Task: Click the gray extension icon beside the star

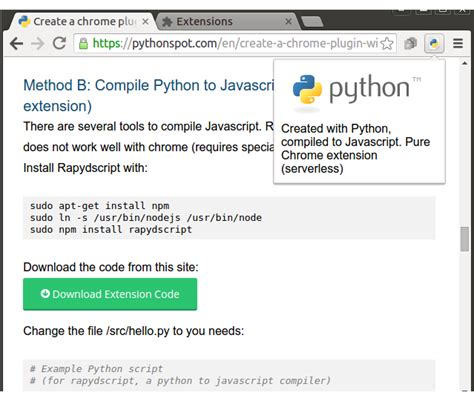Action: point(410,43)
